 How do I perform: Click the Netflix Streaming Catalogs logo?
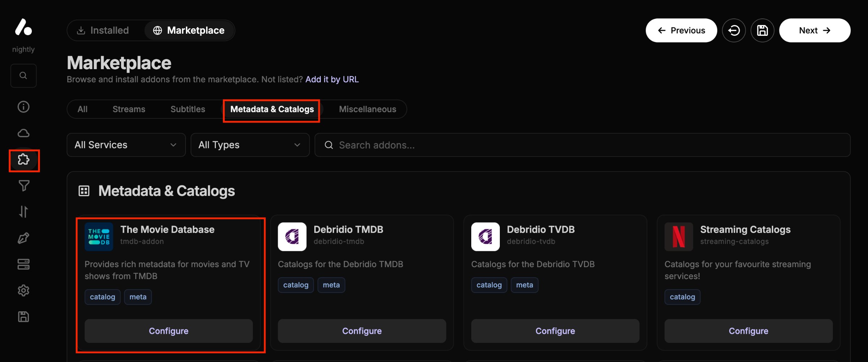tap(679, 237)
